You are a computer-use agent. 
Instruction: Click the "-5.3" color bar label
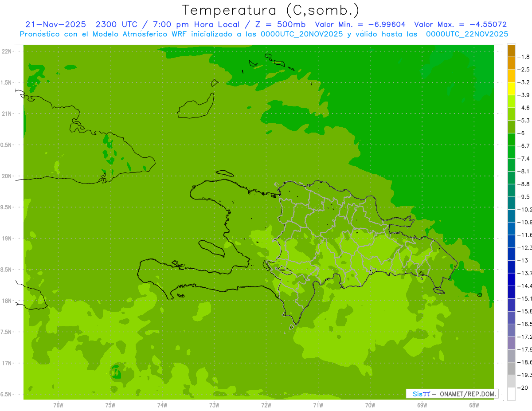524,121
